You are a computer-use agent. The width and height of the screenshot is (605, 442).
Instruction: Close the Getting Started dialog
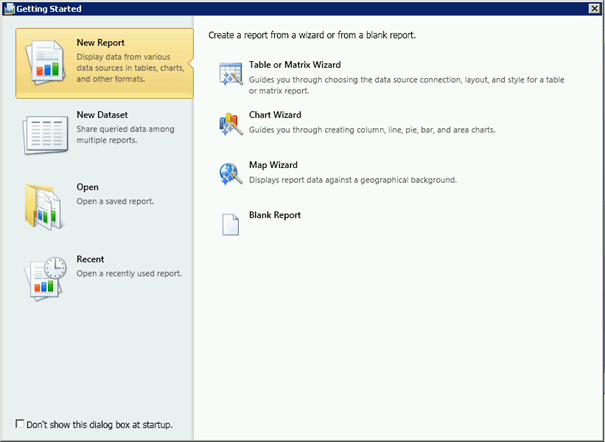(594, 8)
